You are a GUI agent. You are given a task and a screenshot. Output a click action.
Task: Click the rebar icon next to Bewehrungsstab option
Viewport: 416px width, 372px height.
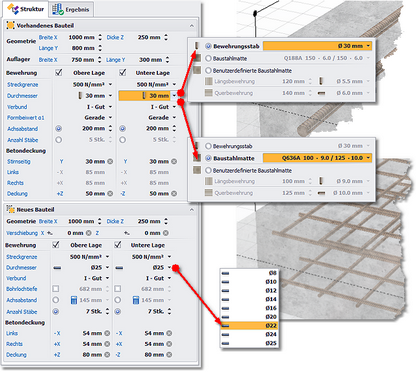[x=196, y=46]
